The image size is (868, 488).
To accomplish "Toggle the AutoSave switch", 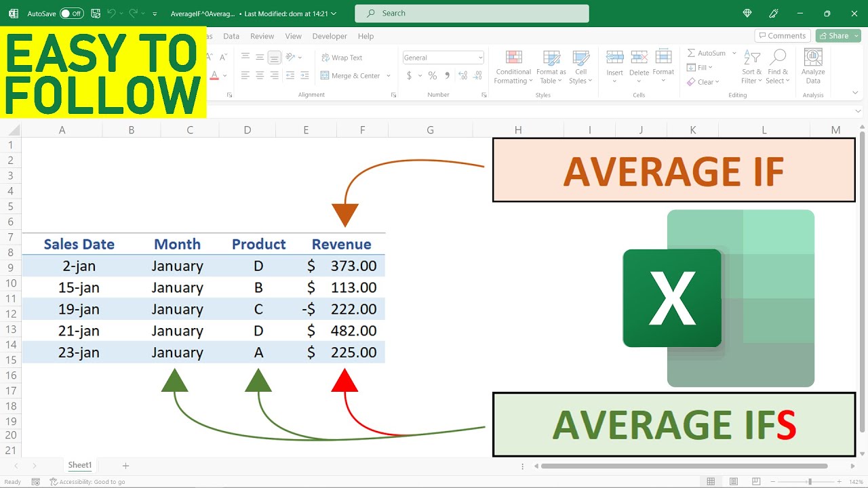I will click(x=71, y=14).
